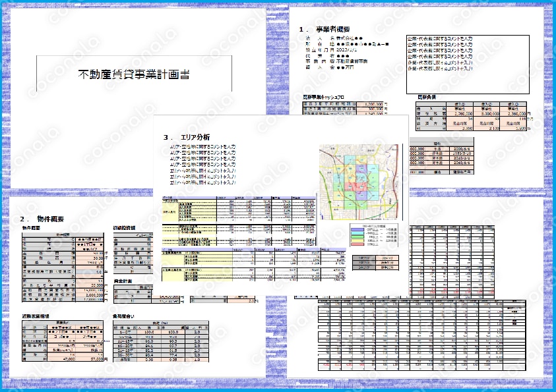Click the 元金均等 cell under 借入①
Image resolution: width=556 pixels, height=392 pixels.
460,124
